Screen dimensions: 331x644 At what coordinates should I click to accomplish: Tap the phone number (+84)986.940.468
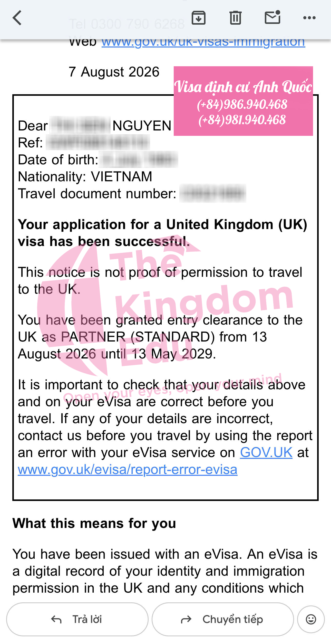pos(242,104)
